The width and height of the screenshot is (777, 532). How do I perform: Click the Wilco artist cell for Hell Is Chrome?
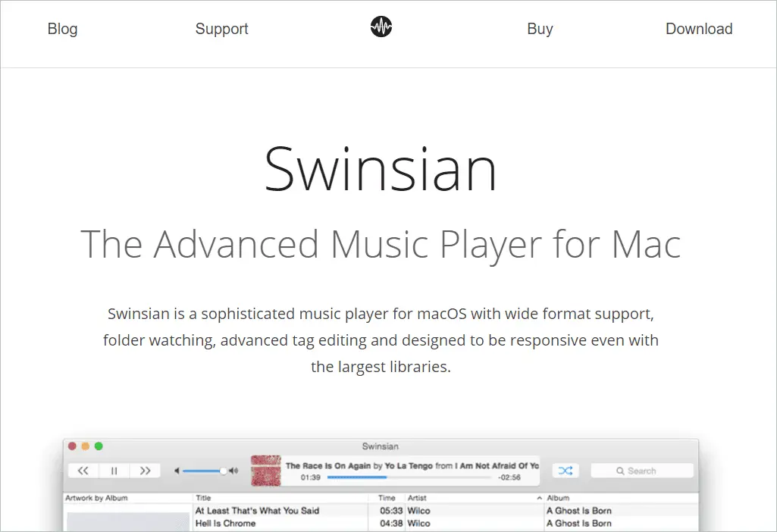418,524
